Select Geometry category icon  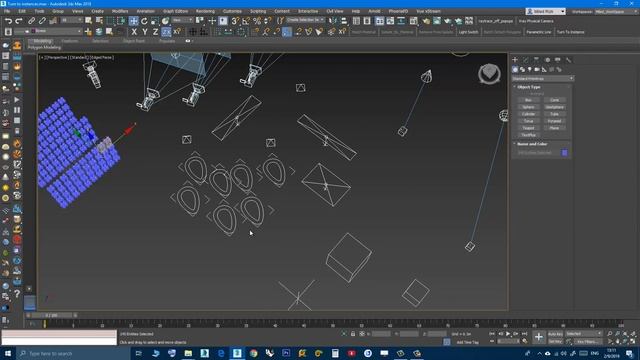pyautogui.click(x=515, y=69)
